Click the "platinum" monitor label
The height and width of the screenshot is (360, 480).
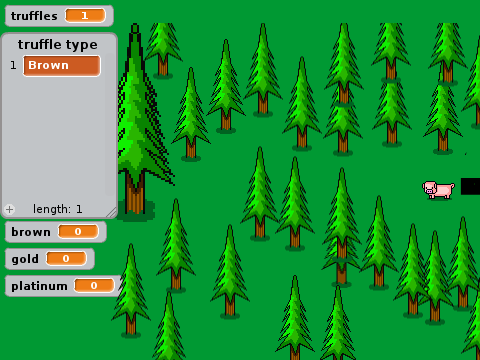click(x=39, y=286)
